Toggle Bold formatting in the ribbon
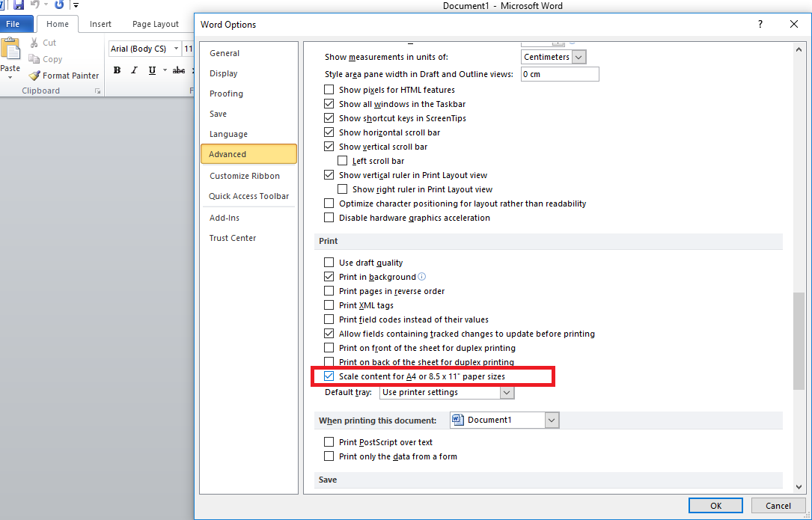Screen dimensions: 812x520 click(117, 70)
